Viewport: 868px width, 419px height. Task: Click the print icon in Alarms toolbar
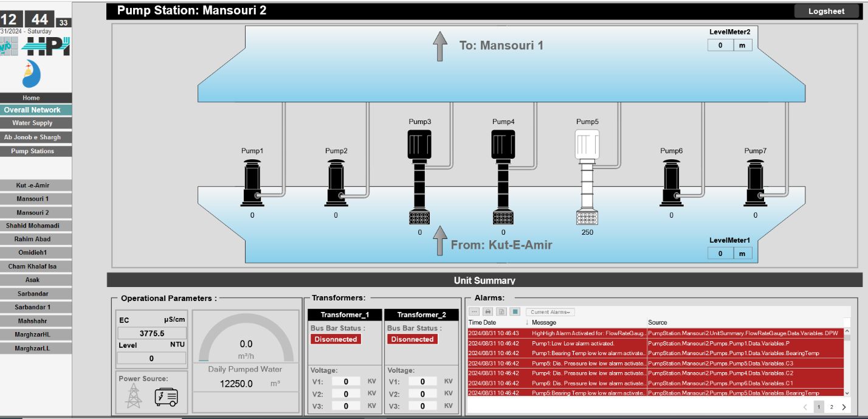tap(487, 312)
